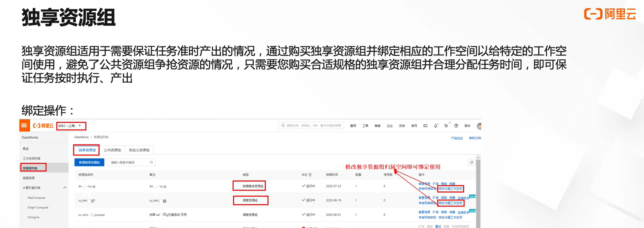The height and width of the screenshot is (228, 644).
Task: Click the magnifier in the keyword search box
Action: pyautogui.click(x=151, y=163)
